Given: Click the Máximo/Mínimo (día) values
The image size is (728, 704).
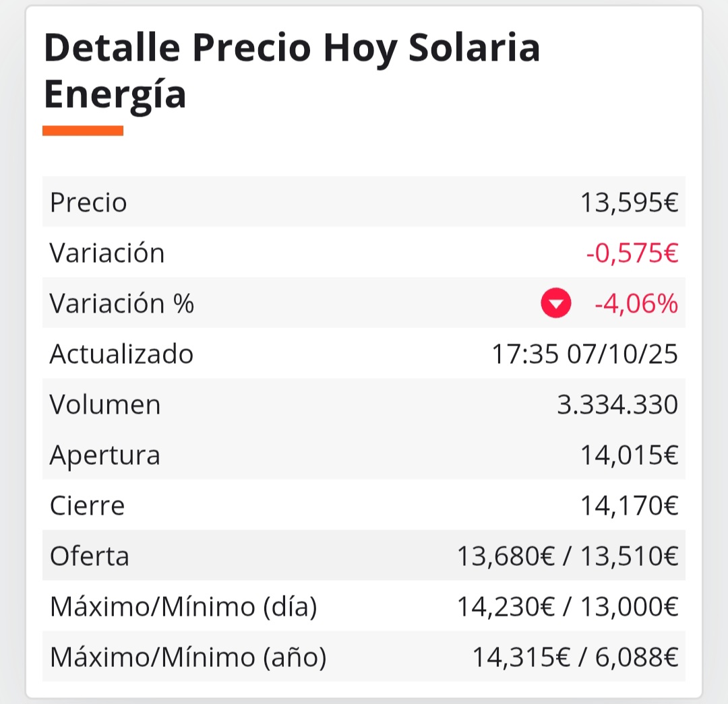Looking at the screenshot, I should (x=568, y=607).
